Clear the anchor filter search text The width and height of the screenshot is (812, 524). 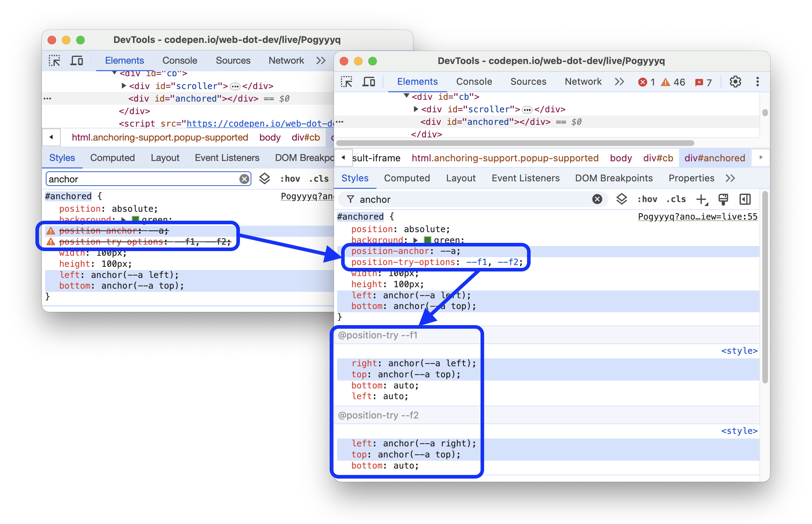[598, 199]
